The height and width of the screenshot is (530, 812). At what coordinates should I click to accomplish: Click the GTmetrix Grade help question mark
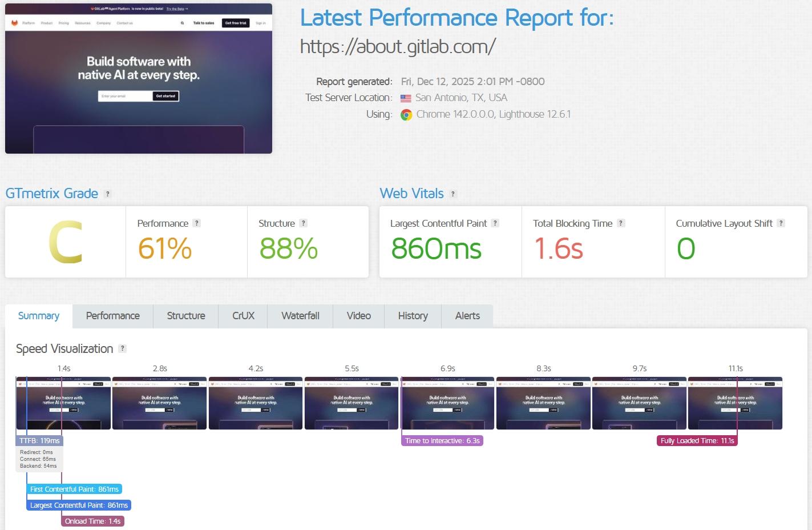(107, 194)
